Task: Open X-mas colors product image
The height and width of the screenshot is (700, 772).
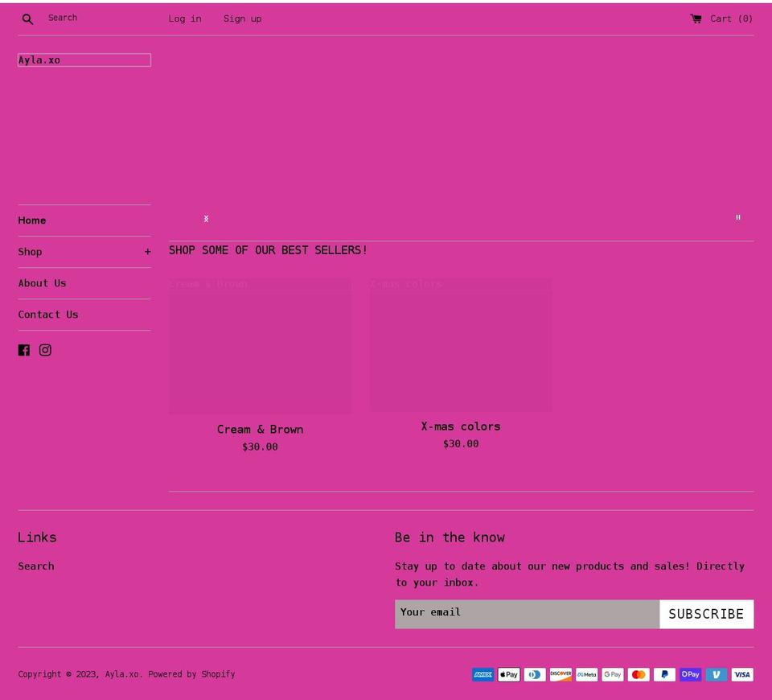Action: (461, 344)
